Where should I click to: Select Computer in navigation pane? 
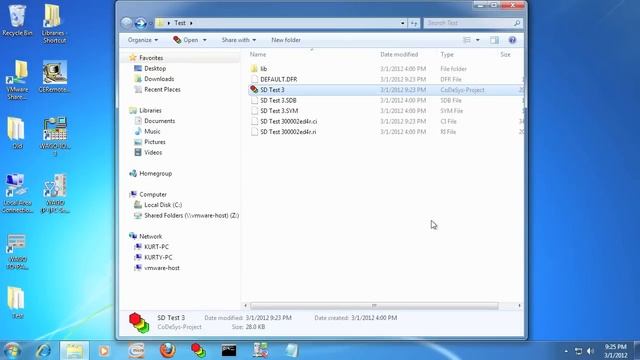point(153,195)
